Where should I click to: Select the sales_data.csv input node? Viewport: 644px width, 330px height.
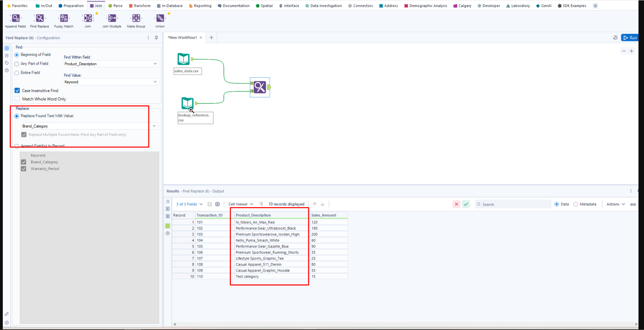tap(184, 59)
